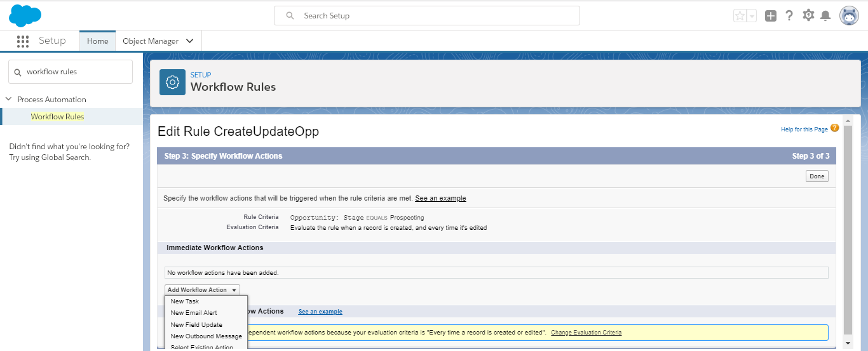Viewport: 868px width, 351px height.
Task: Click the Help question mark icon
Action: 789,16
